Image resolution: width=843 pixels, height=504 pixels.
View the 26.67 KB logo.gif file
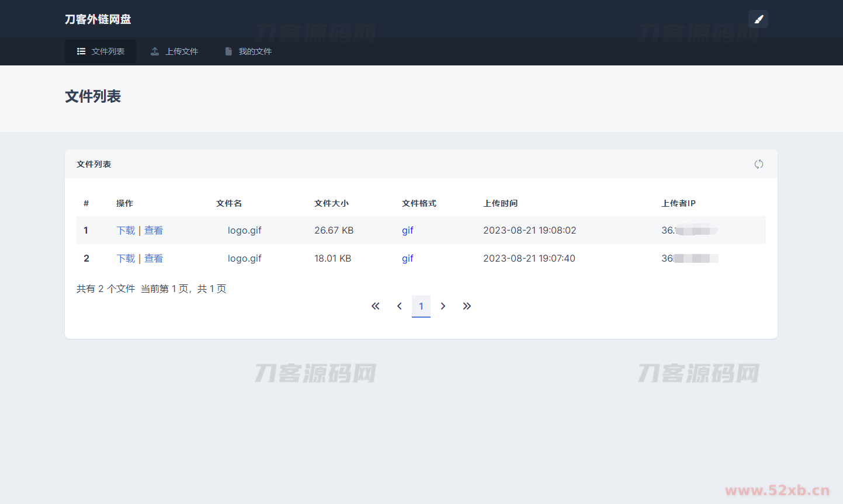[x=154, y=230]
